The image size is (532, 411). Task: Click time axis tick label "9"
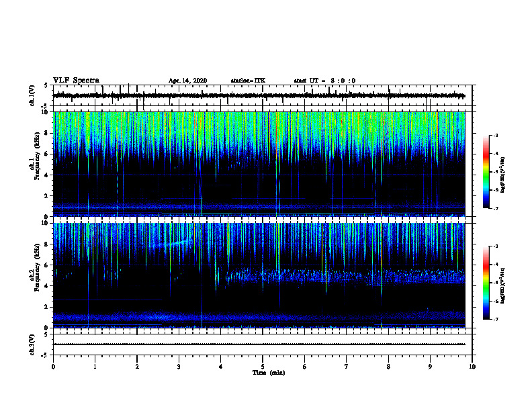[430, 367]
